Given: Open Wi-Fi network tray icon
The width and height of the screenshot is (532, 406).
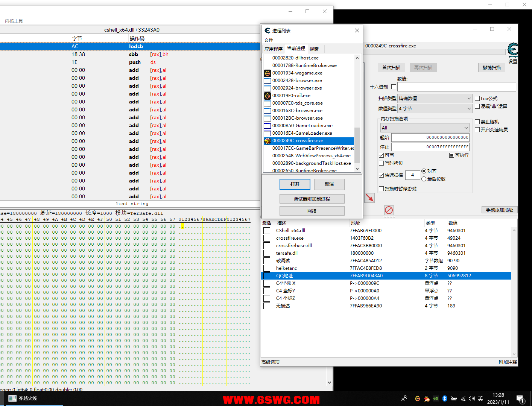Looking at the screenshot, I should (463, 398).
